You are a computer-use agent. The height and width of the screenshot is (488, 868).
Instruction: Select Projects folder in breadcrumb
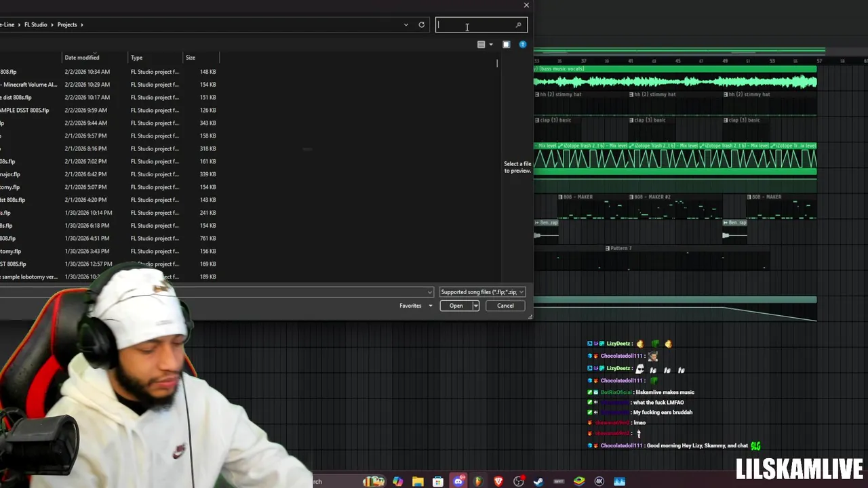[67, 24]
